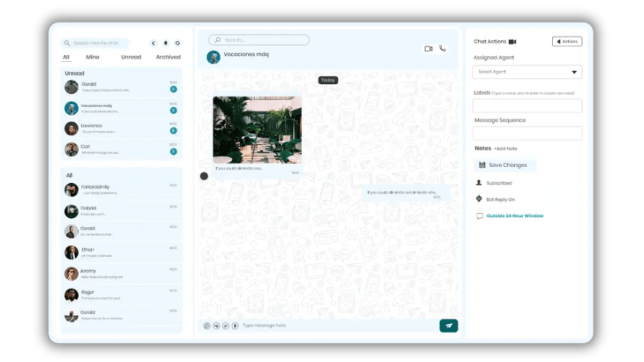644x362 pixels.
Task: Switch to the Unread tab
Action: tap(131, 57)
